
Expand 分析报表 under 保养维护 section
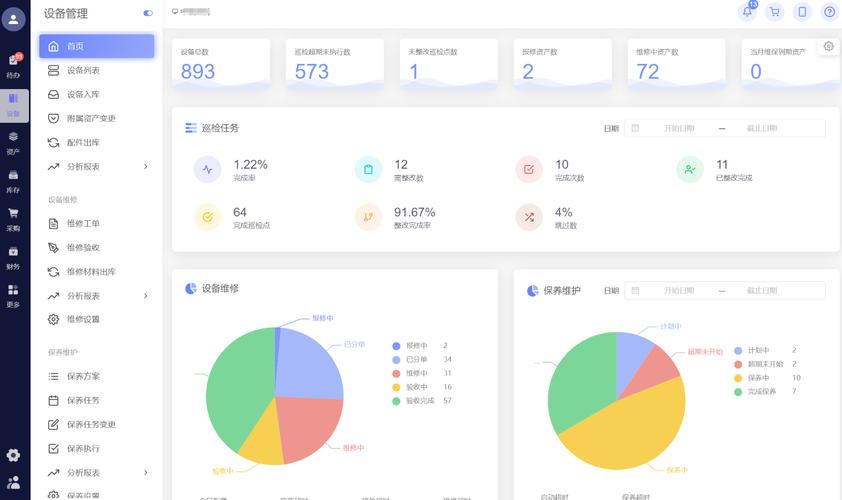click(x=97, y=473)
